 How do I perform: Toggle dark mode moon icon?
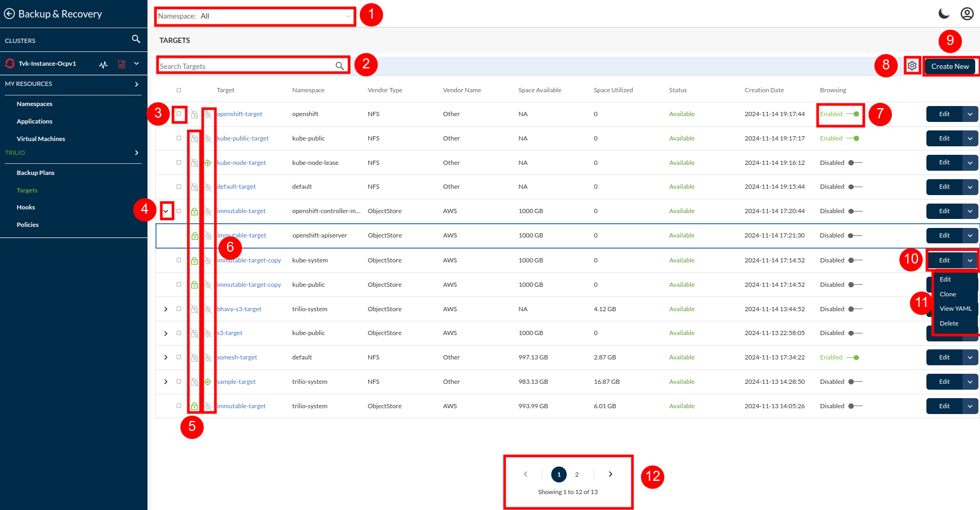(x=943, y=14)
